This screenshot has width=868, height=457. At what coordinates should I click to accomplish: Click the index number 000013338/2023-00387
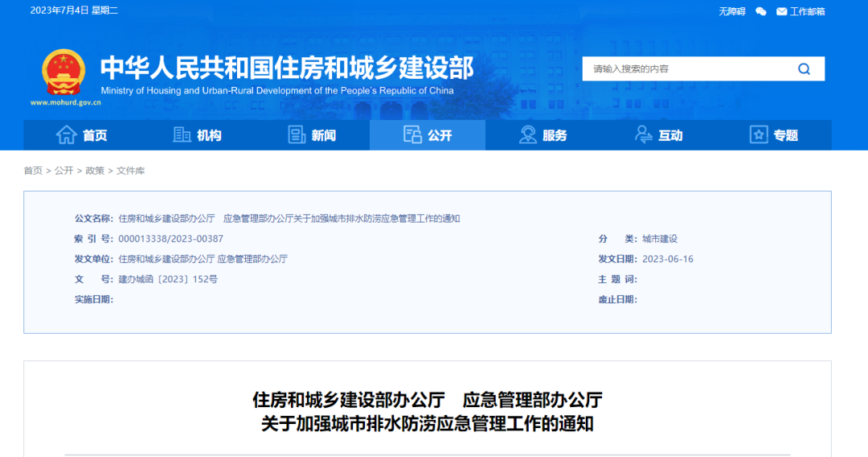170,239
